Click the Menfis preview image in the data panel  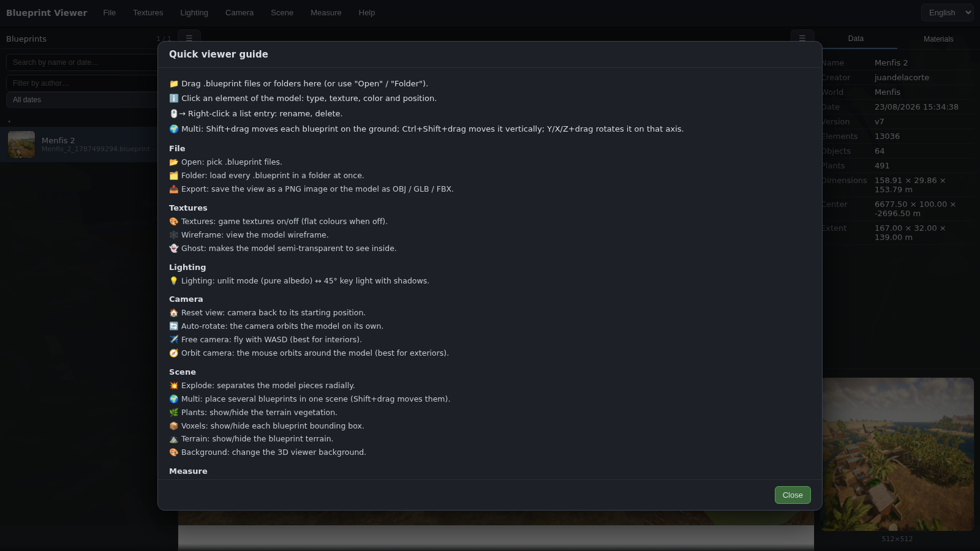point(897,454)
